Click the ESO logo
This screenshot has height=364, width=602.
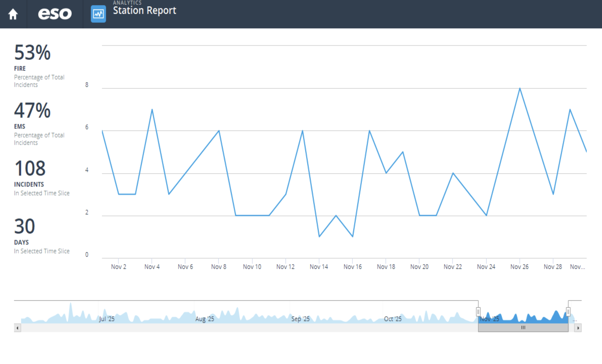coord(55,14)
